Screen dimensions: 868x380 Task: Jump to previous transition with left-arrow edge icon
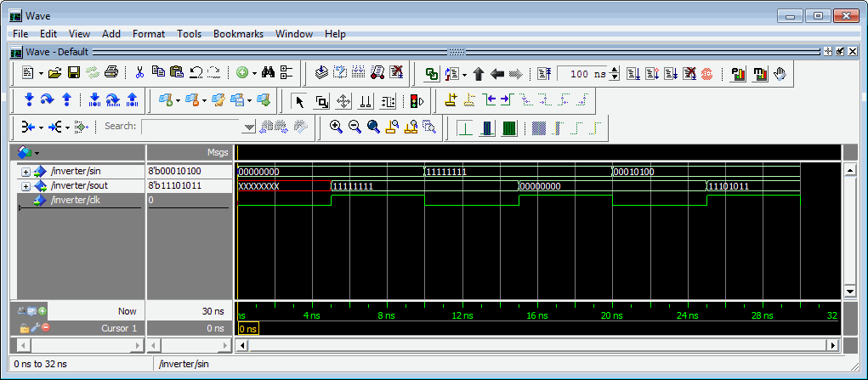489,100
